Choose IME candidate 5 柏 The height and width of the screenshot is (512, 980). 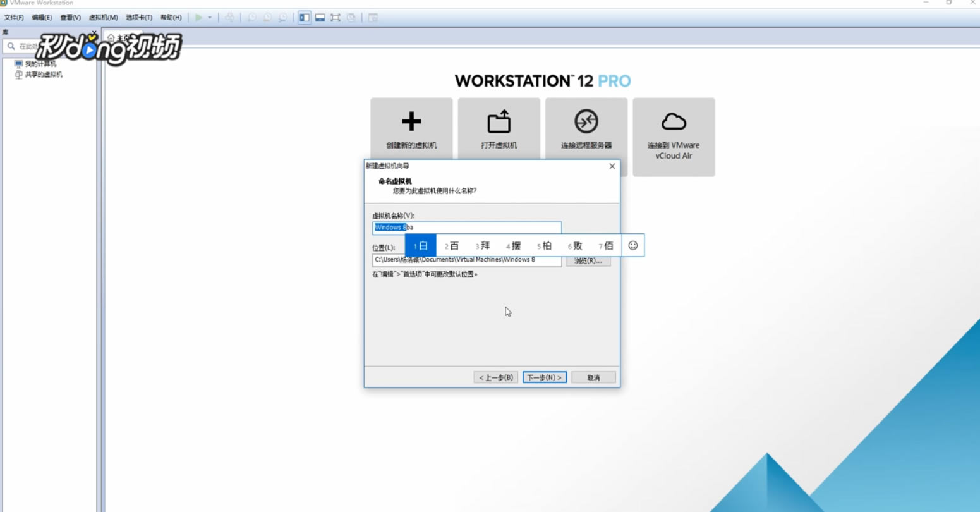click(545, 245)
